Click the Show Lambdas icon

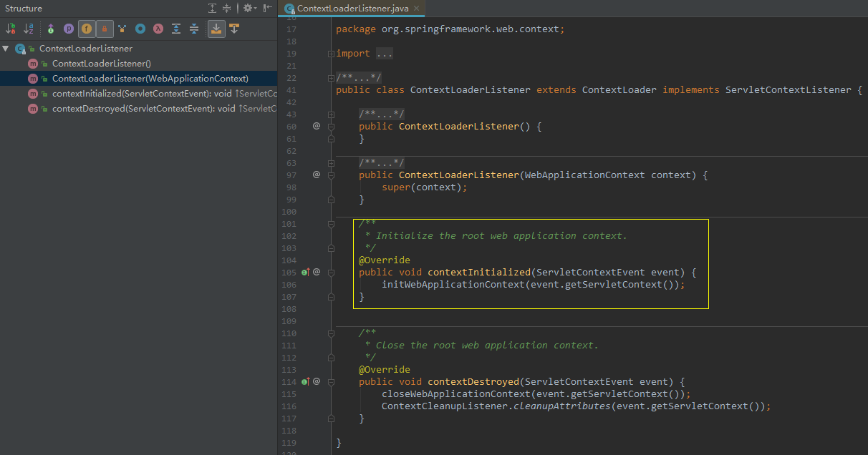click(x=158, y=29)
